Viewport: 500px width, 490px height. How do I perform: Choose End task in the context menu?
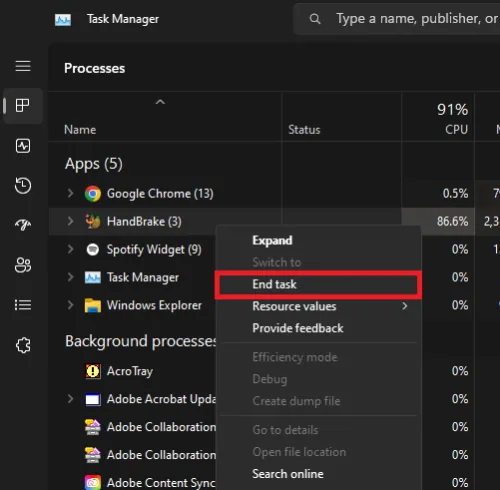pos(318,284)
